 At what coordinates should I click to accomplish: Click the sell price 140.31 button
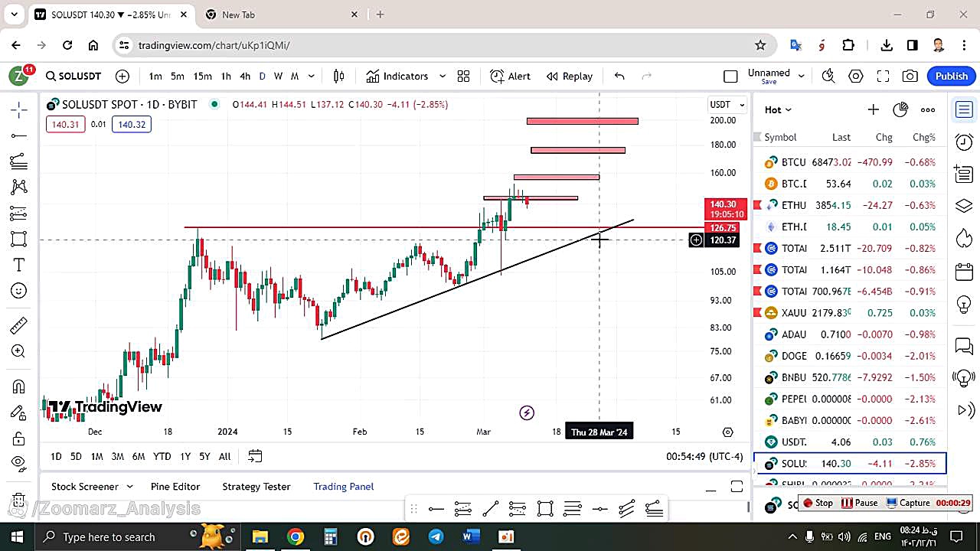coord(66,124)
